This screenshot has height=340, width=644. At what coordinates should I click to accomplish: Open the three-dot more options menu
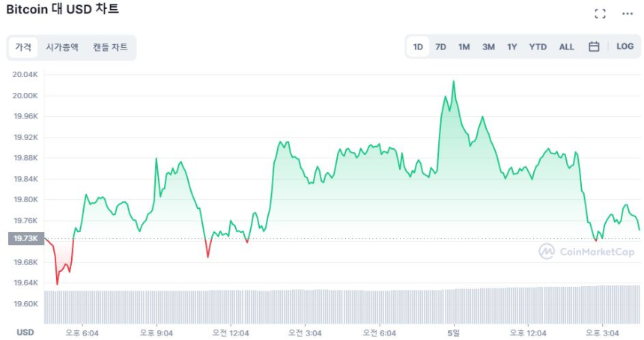click(x=628, y=13)
